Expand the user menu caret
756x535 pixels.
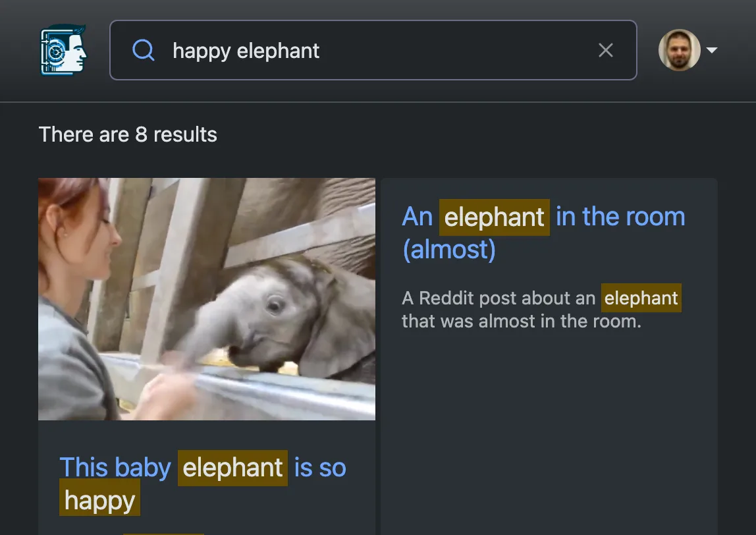point(711,50)
